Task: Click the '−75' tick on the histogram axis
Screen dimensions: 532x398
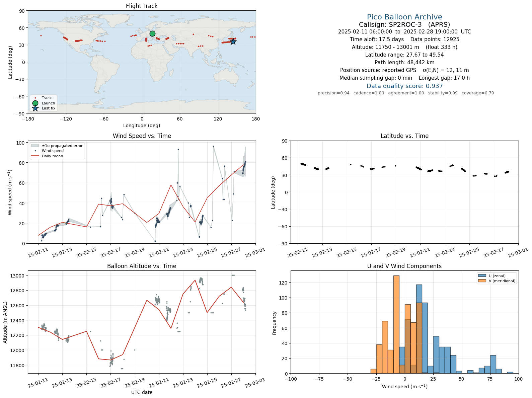Action: [319, 379]
